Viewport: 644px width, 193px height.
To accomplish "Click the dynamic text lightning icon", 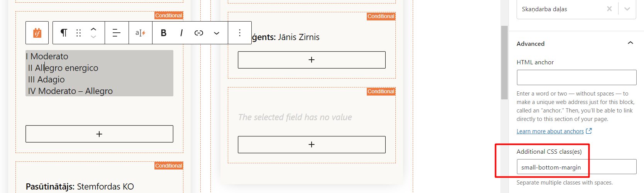I will 140,33.
